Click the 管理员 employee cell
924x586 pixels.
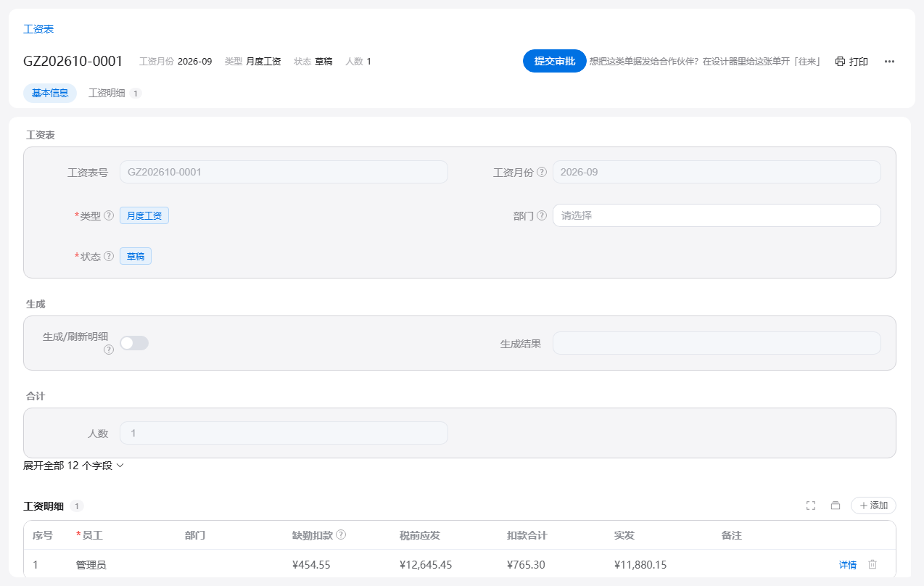pyautogui.click(x=91, y=564)
